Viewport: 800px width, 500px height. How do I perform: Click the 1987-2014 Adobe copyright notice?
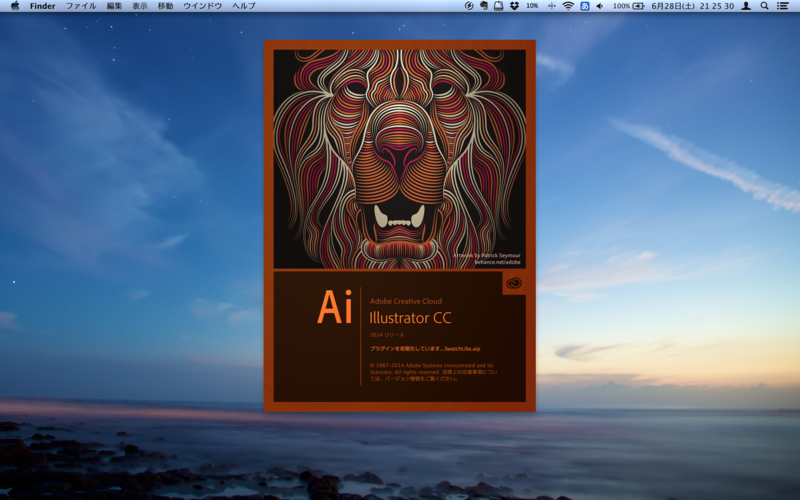(x=433, y=372)
